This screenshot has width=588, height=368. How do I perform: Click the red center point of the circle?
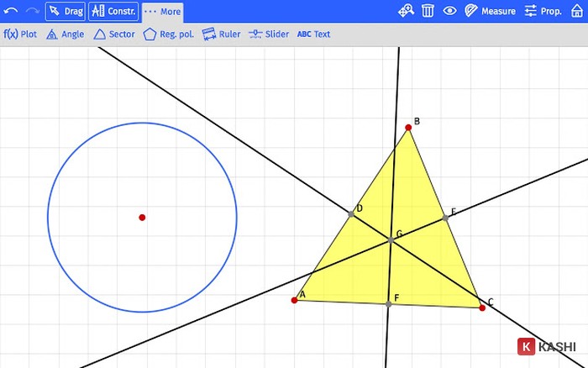click(x=142, y=218)
